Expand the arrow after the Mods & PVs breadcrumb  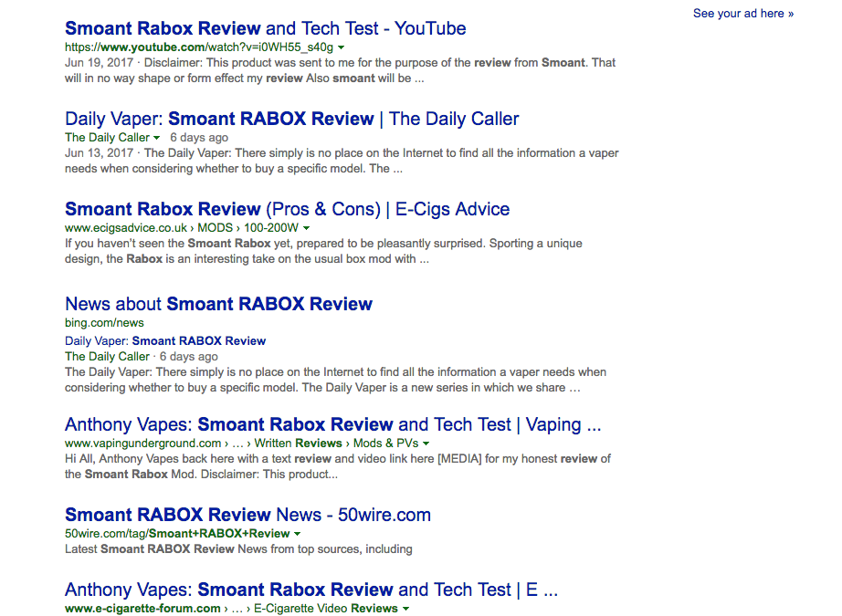point(426,444)
